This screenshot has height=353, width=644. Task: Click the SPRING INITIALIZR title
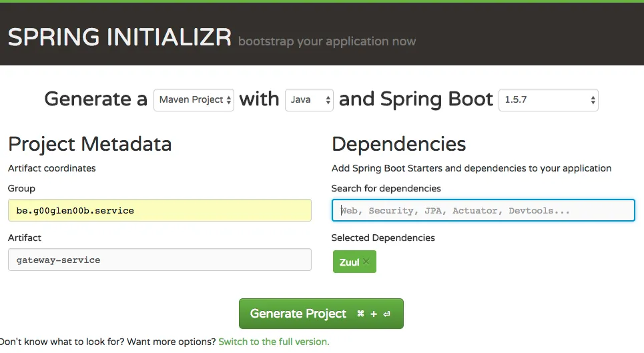(x=119, y=37)
